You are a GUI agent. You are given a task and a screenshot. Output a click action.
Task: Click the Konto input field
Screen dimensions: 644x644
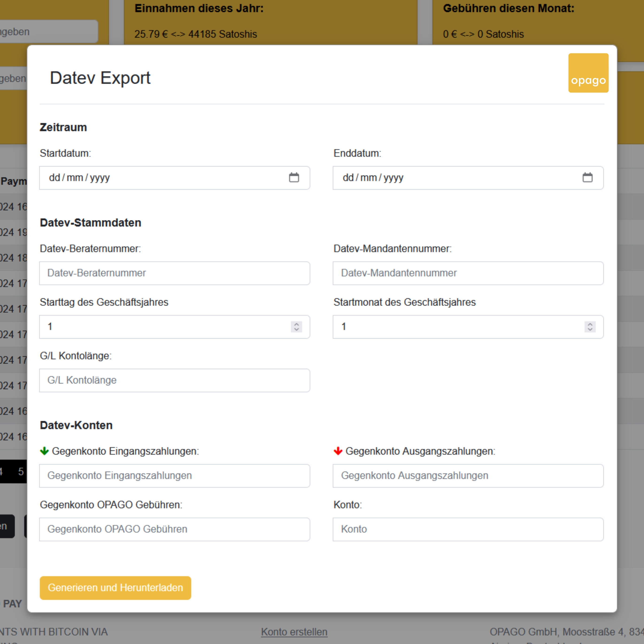click(x=468, y=529)
